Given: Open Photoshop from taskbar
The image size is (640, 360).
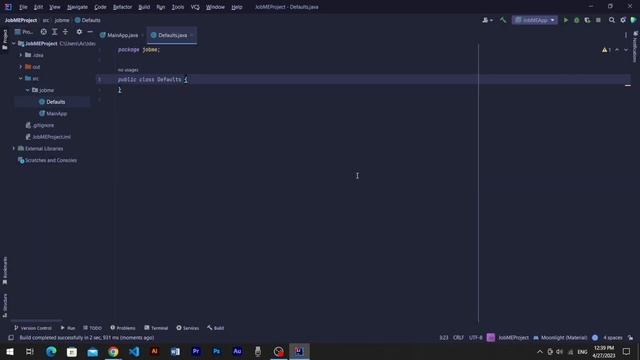Looking at the screenshot, I should point(216,351).
